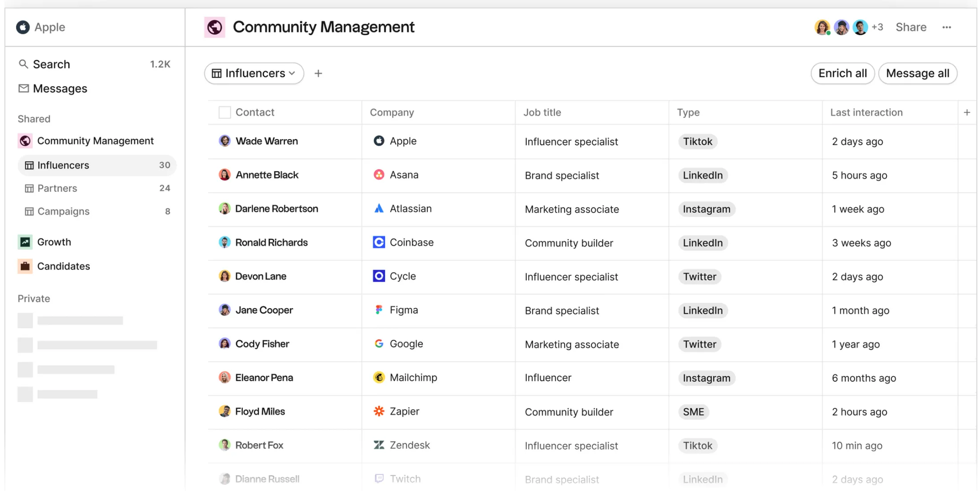Click the large globe icon beside page title

pos(215,27)
